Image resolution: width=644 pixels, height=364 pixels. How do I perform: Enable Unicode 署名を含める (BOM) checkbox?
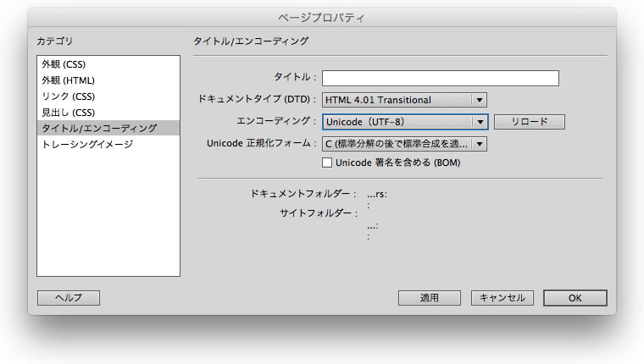(x=327, y=163)
